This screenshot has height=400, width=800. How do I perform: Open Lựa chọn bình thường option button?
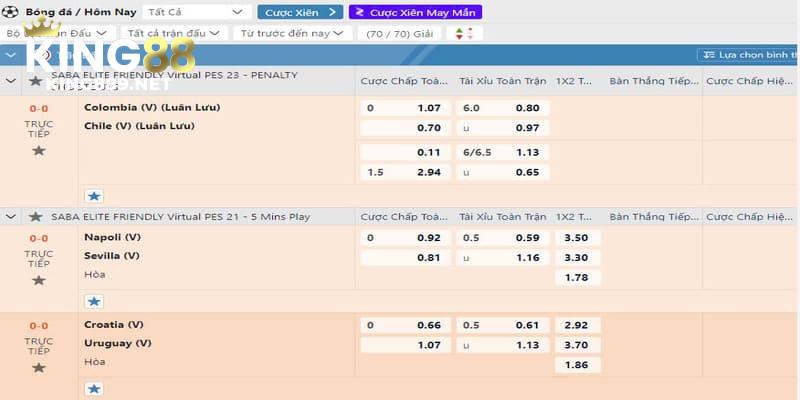748,55
